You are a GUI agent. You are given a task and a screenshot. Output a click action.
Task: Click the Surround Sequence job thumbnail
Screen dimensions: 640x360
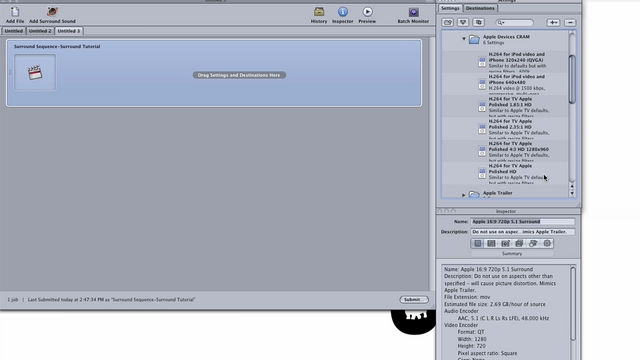[x=35, y=72]
